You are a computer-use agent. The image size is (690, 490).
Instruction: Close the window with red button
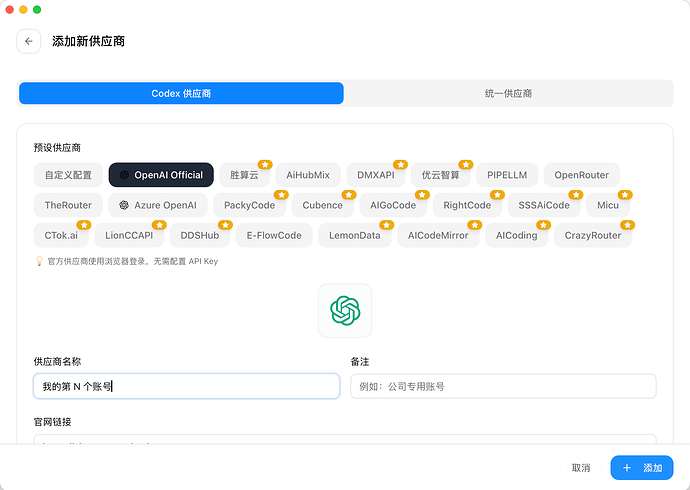pos(10,10)
